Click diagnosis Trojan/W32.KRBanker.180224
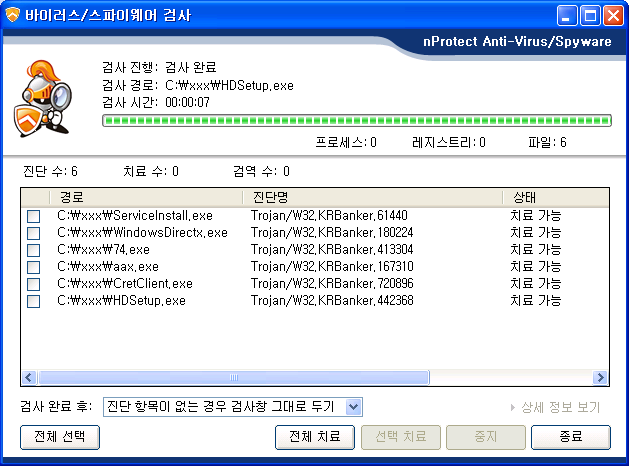The height and width of the screenshot is (466, 629). coord(332,233)
